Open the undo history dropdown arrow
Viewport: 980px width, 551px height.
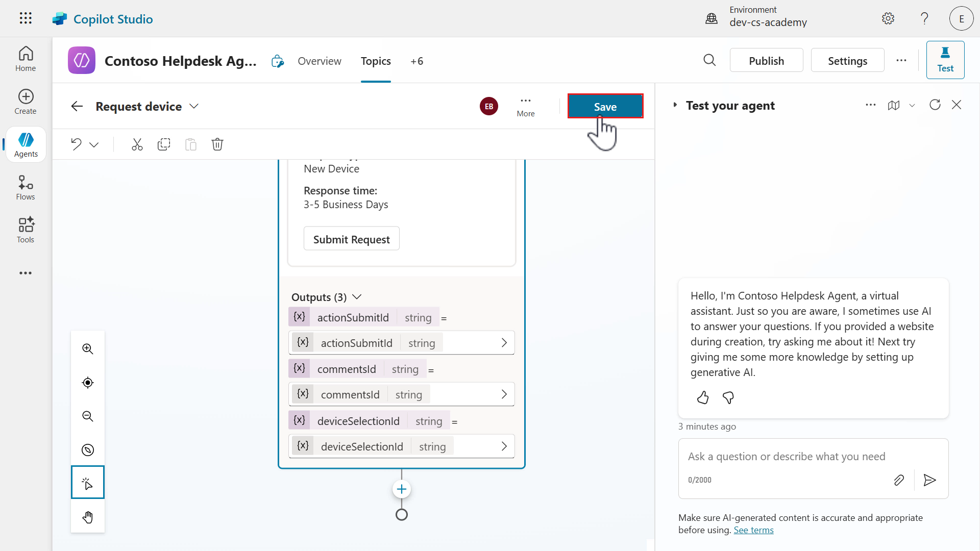94,145
